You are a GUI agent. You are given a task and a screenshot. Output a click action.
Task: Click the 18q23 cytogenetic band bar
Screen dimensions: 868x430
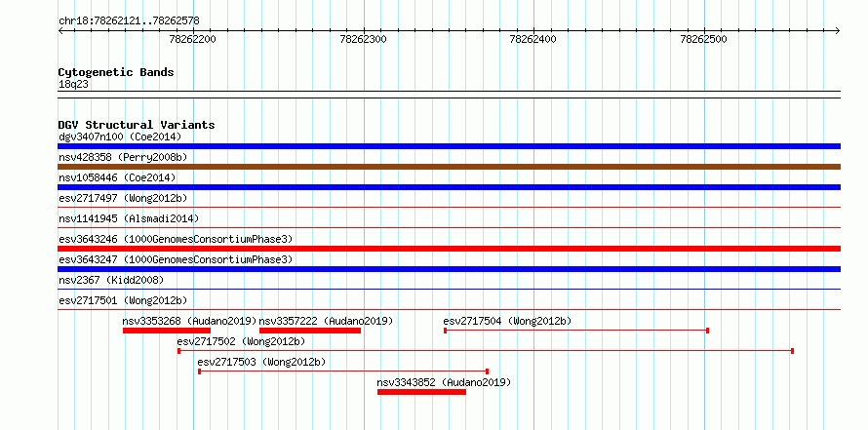click(449, 95)
